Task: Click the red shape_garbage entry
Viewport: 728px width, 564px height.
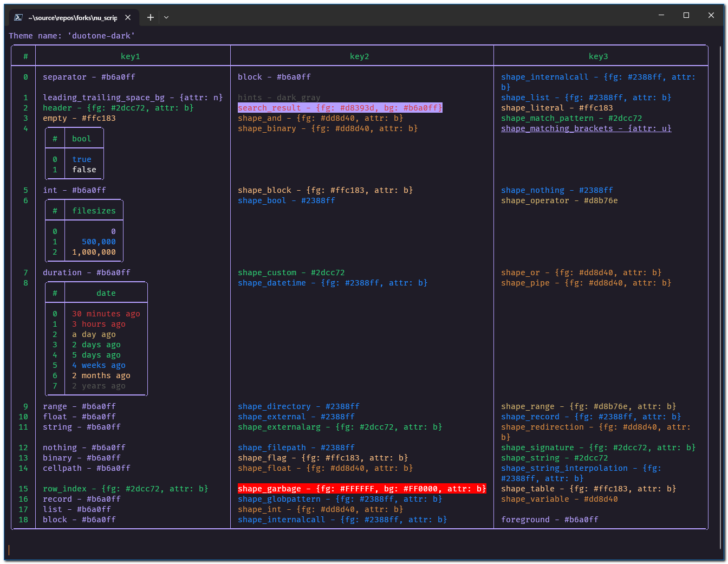Action: tap(362, 489)
